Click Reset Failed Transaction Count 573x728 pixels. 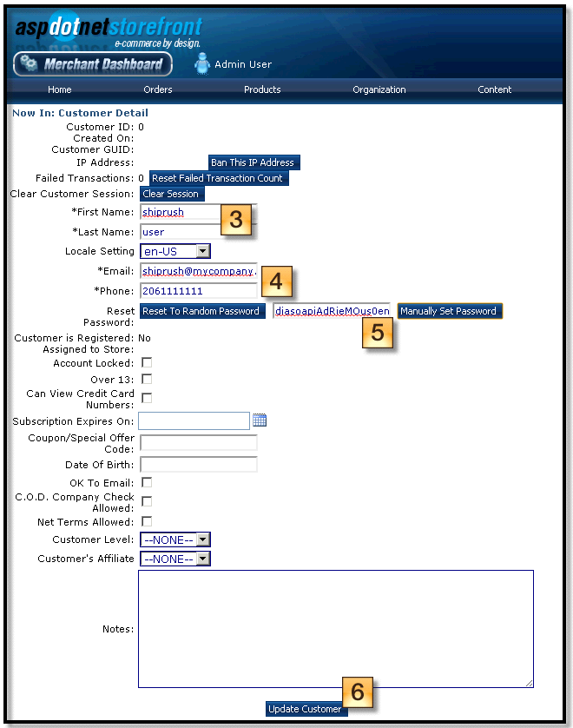pos(219,178)
